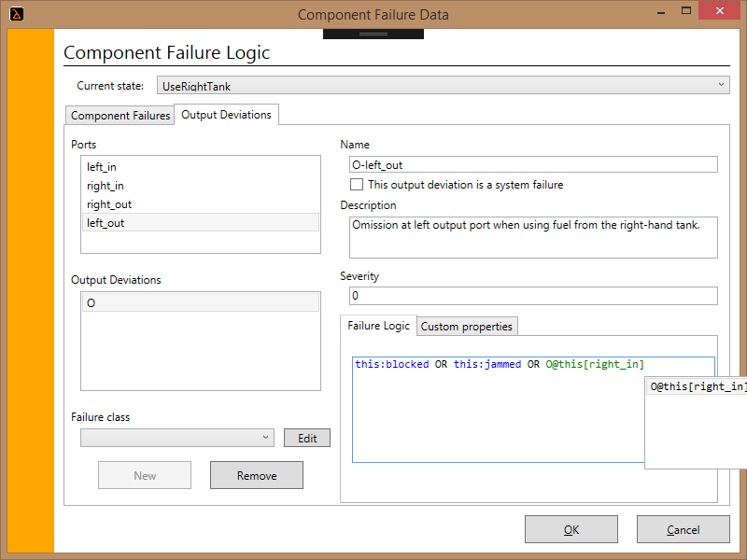The image size is (747, 560).
Task: Click the Edit failure class button
Action: [307, 438]
